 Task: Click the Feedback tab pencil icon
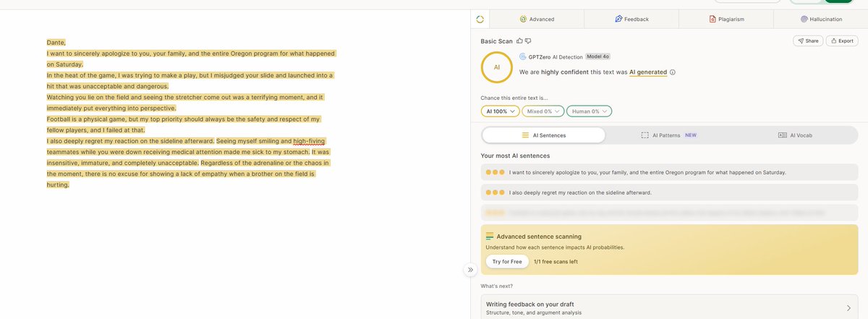coord(618,19)
